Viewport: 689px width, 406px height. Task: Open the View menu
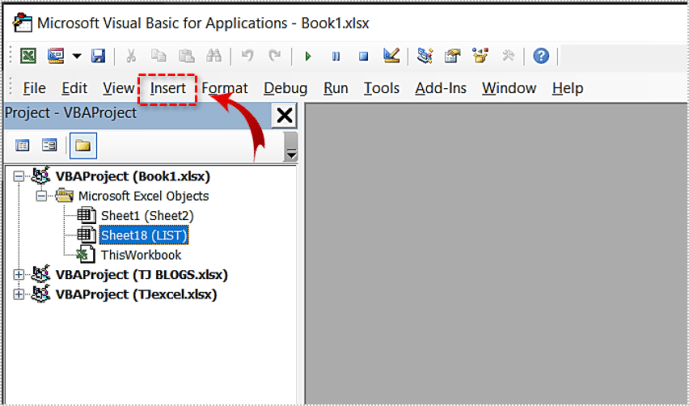119,88
